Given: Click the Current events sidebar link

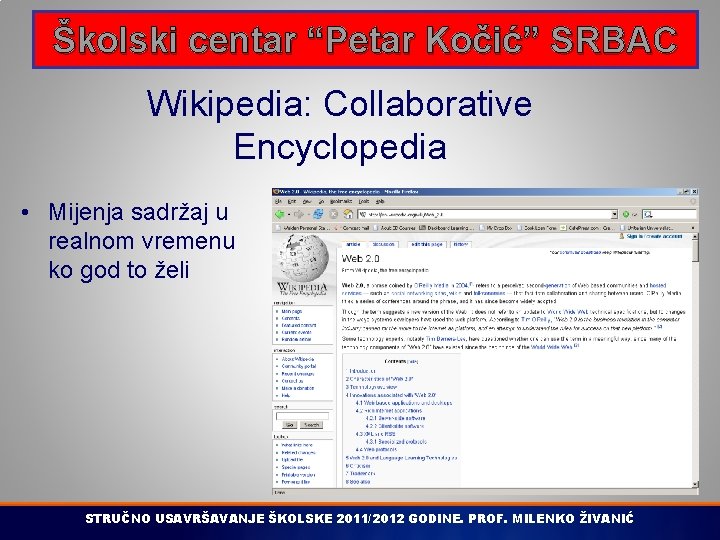Looking at the screenshot, I should [297, 332].
